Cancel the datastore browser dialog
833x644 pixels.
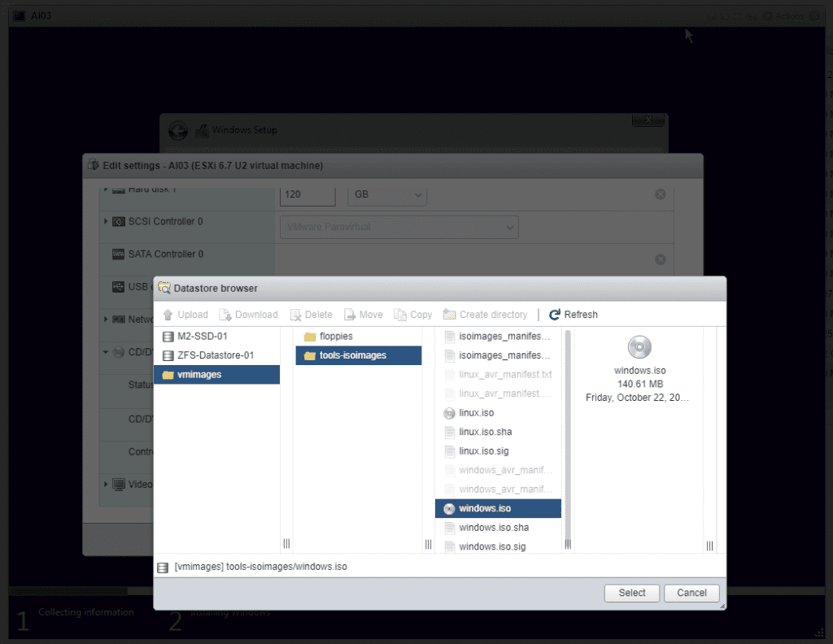click(x=691, y=593)
